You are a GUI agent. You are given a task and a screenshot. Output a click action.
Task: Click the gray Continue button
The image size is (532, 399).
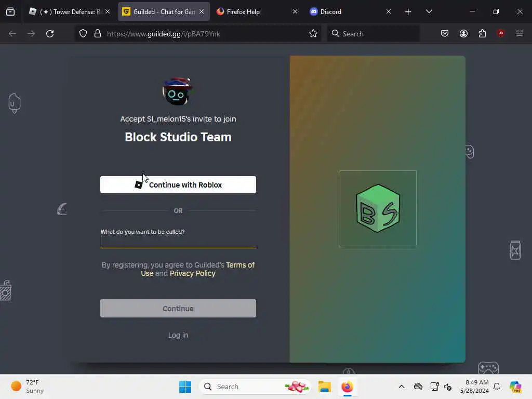tap(178, 309)
